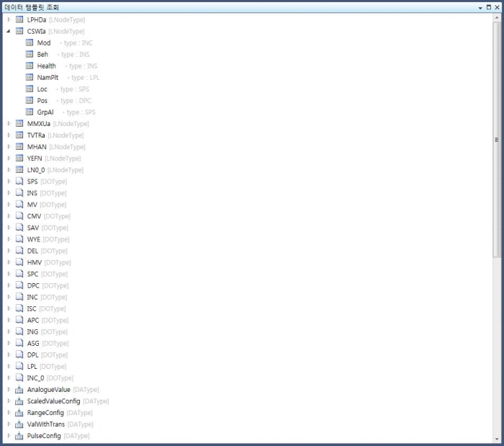Click the PulseConfig DAType icon
The height and width of the screenshot is (446, 504).
coord(19,436)
